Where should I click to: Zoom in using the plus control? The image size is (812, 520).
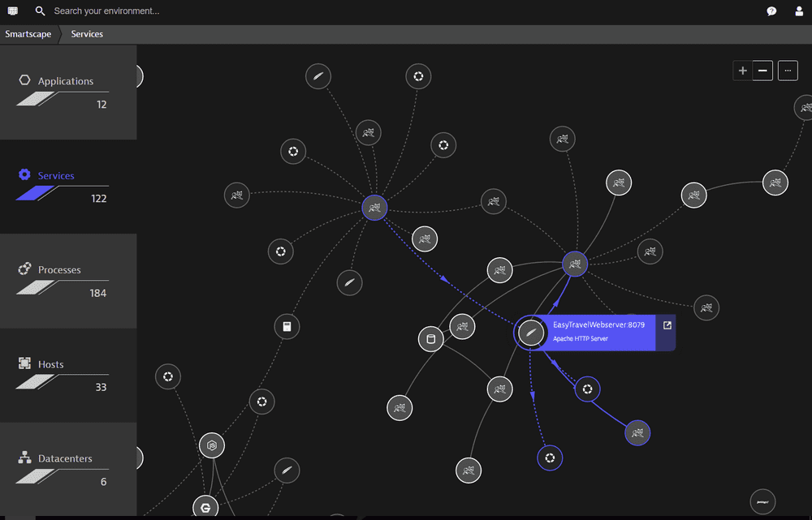click(x=742, y=71)
